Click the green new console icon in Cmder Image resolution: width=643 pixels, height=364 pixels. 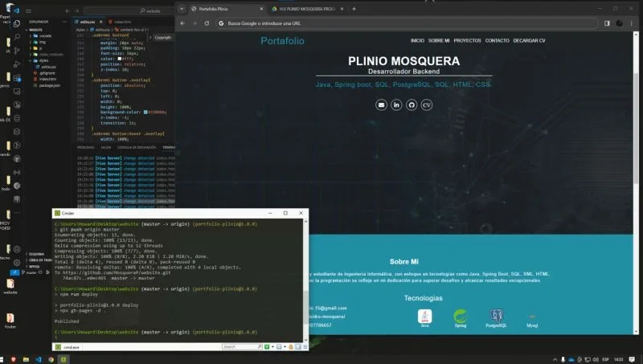[267, 347]
